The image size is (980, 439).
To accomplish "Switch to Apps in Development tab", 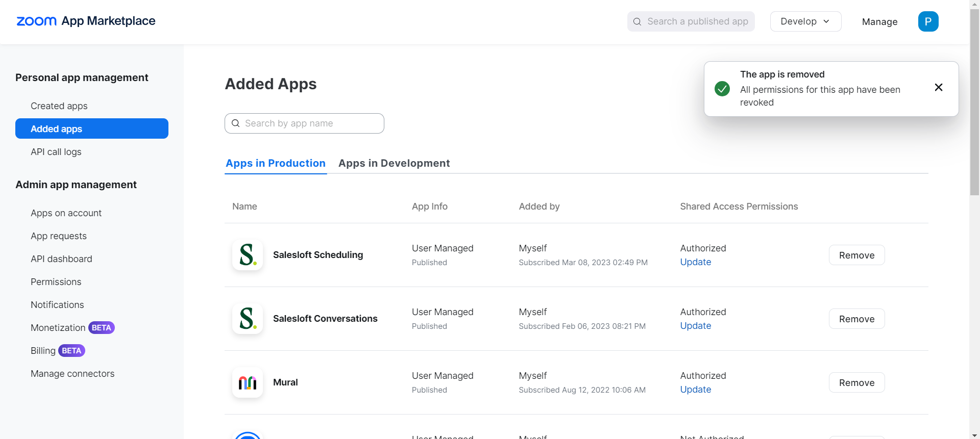I will tap(394, 163).
